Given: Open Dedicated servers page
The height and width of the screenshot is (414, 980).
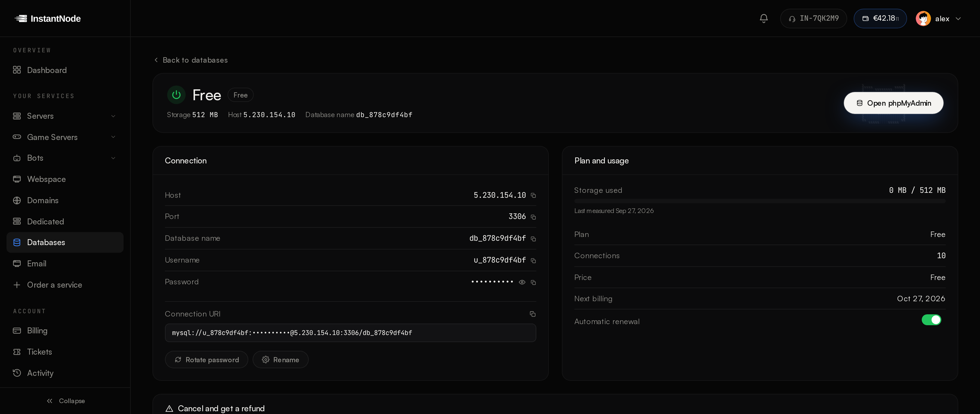Looking at the screenshot, I should click(x=65, y=221).
